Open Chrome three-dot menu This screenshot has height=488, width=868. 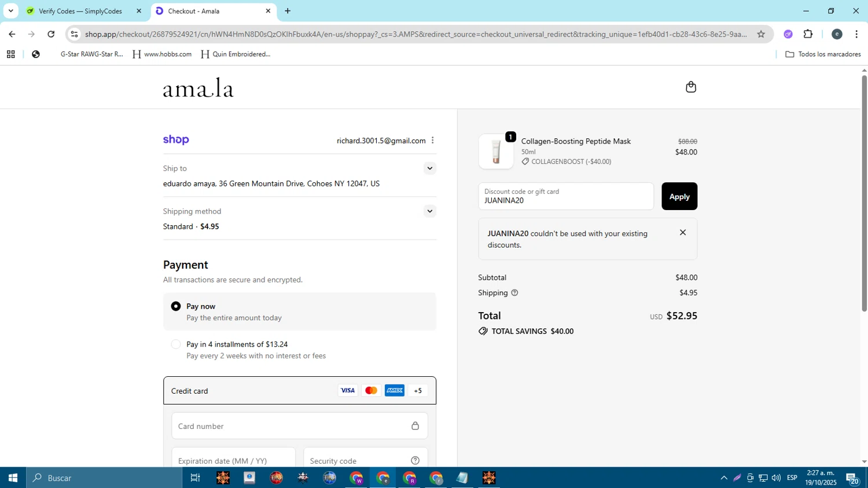(x=856, y=34)
